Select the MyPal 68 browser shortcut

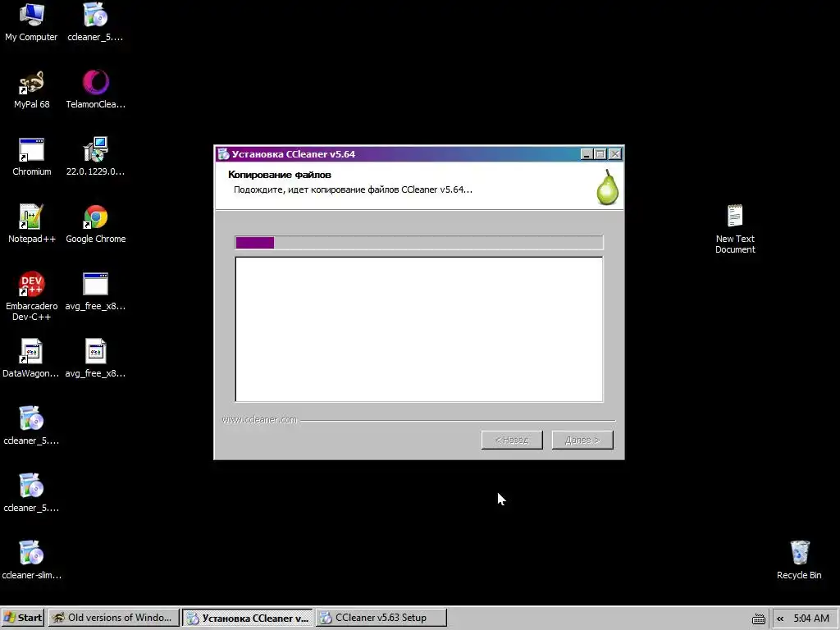(x=31, y=89)
